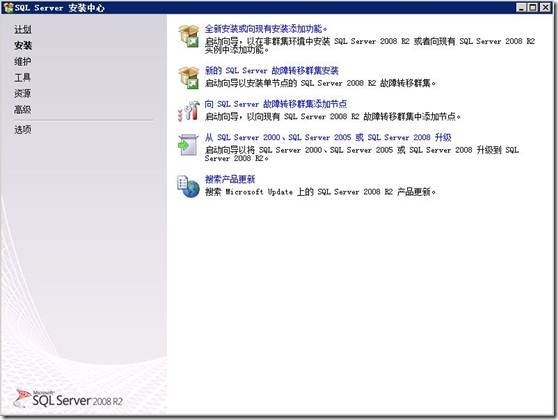
Task: Click the 搜索产品更新 link
Action: click(230, 179)
